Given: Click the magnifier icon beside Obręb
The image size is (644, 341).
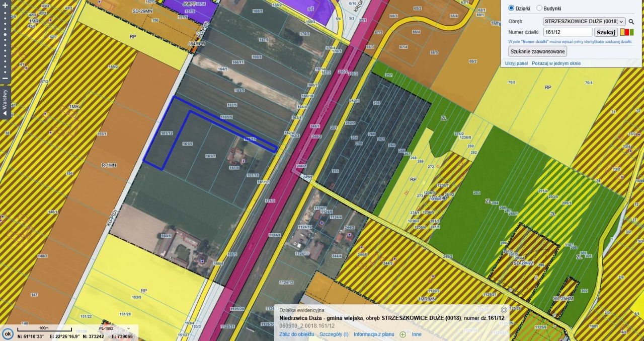Looking at the screenshot, I should click(x=631, y=22).
